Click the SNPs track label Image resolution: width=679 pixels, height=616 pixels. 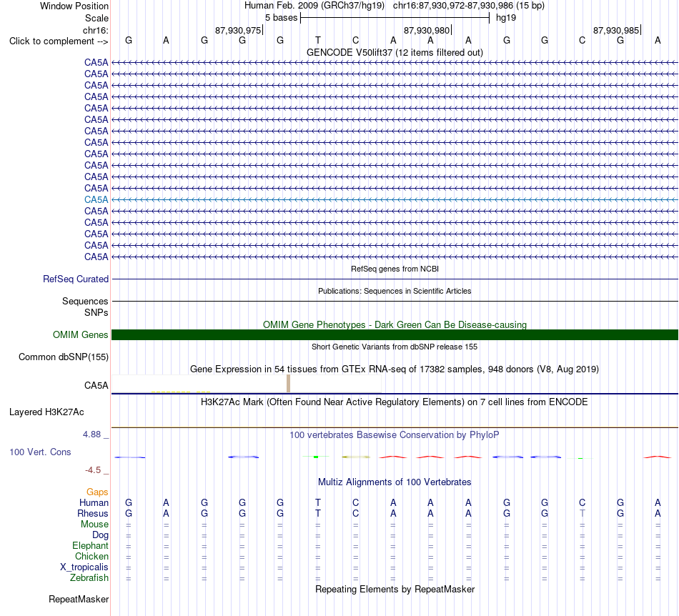[96, 312]
